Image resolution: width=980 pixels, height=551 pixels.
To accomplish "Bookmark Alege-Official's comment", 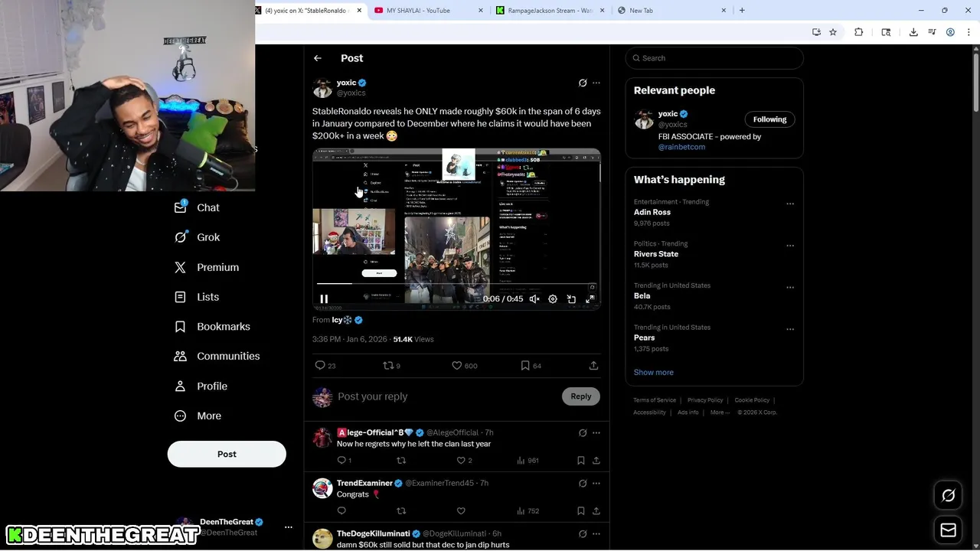I will coord(581,461).
